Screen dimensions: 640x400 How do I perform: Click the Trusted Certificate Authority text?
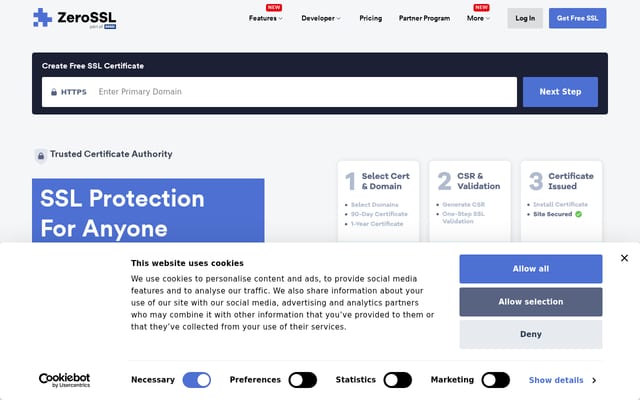coord(111,154)
